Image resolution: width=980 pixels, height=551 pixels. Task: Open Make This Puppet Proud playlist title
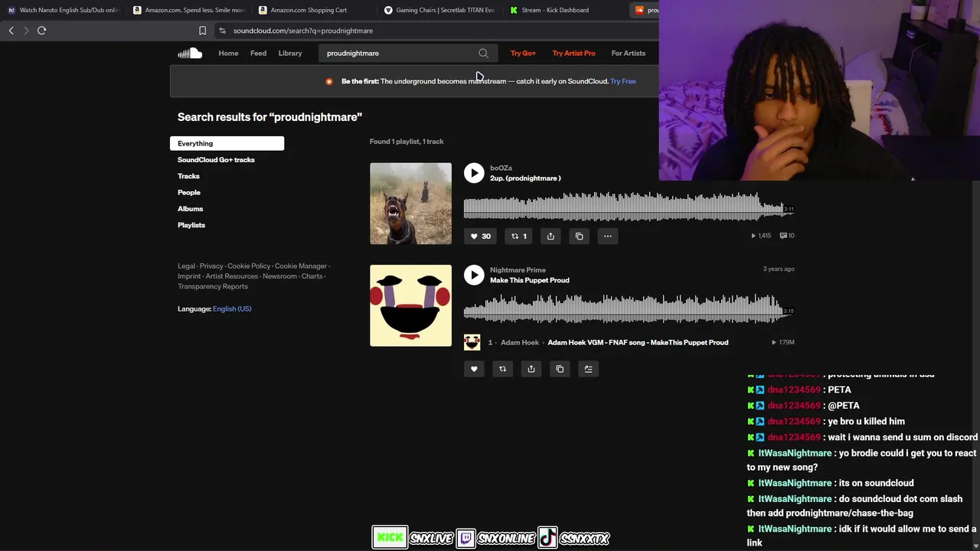tap(529, 280)
